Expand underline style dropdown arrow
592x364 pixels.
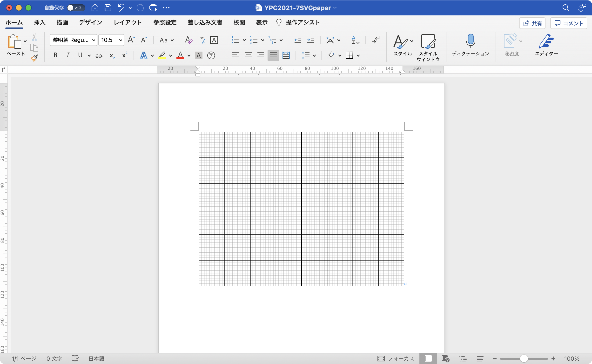(89, 56)
